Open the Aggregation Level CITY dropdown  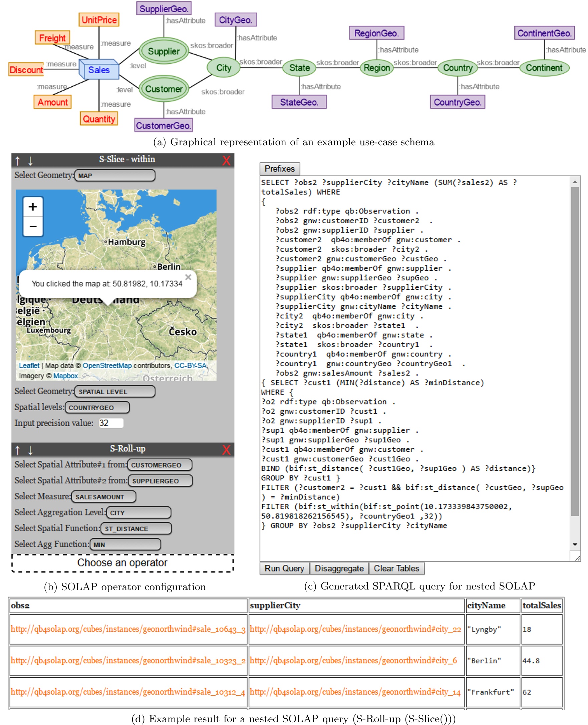(x=139, y=513)
